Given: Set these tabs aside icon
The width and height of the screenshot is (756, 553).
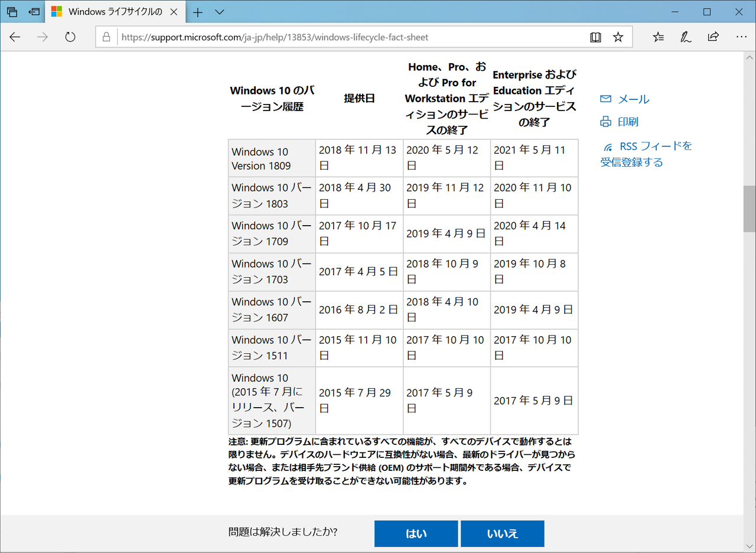Looking at the screenshot, I should [34, 12].
